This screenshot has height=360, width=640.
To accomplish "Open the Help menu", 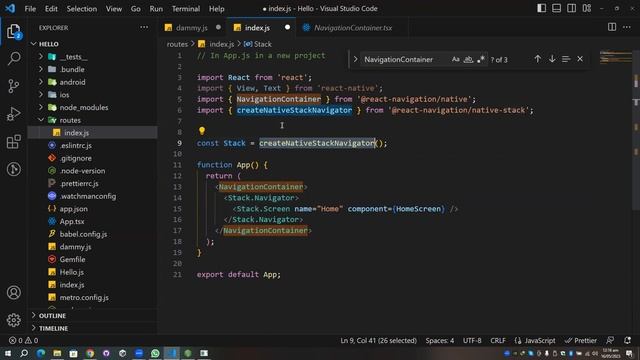I will pos(216,9).
